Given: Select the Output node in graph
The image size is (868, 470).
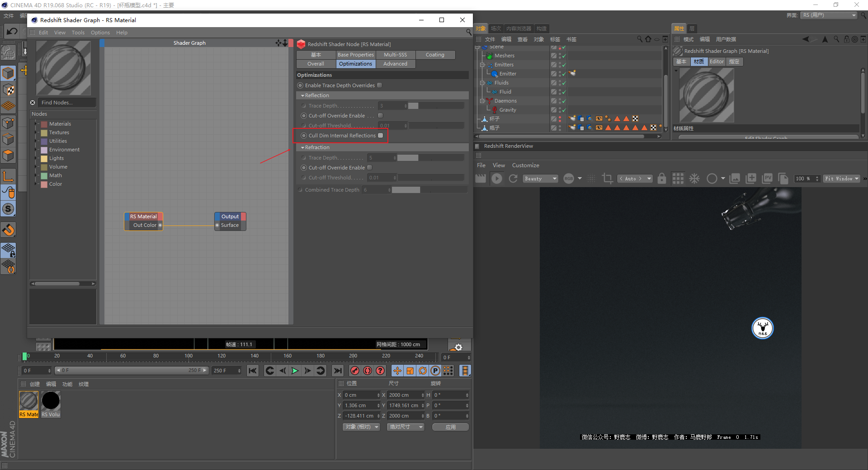Looking at the screenshot, I should click(x=230, y=221).
